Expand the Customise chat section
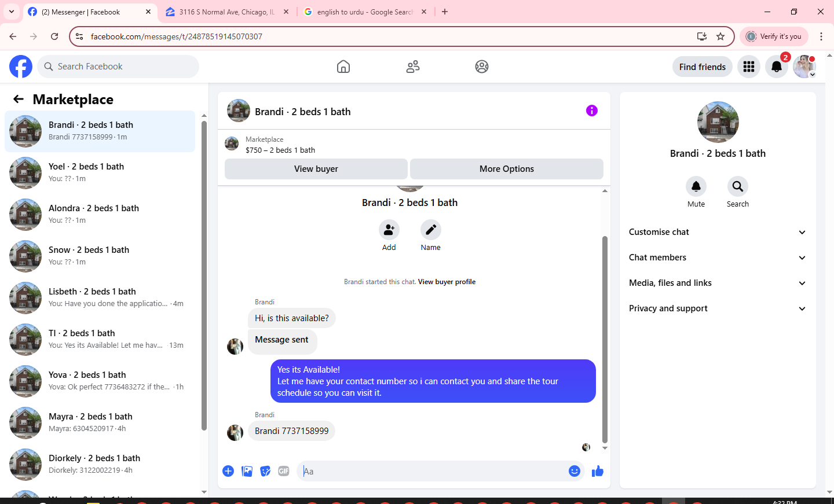834x504 pixels. click(718, 232)
